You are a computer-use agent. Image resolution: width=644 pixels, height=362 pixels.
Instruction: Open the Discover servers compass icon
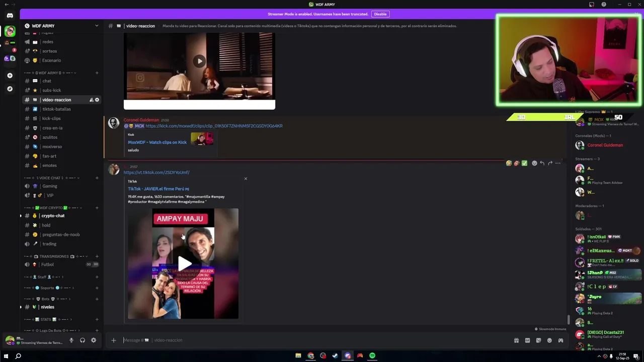point(10,89)
